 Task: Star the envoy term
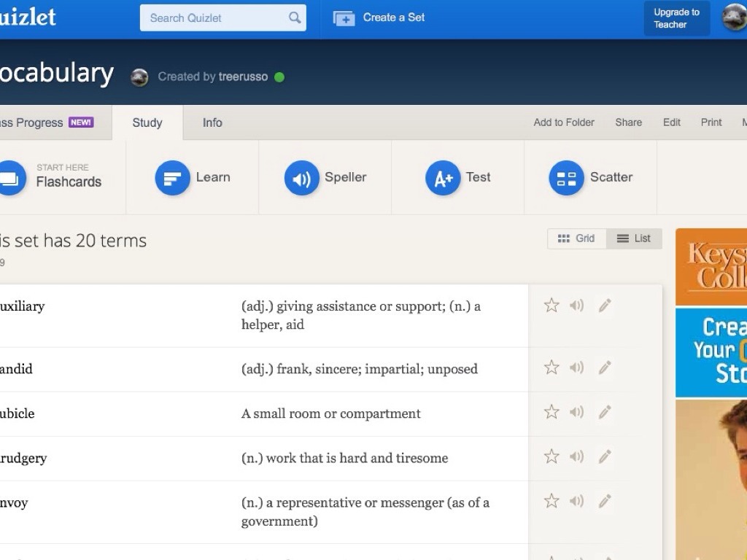551,502
